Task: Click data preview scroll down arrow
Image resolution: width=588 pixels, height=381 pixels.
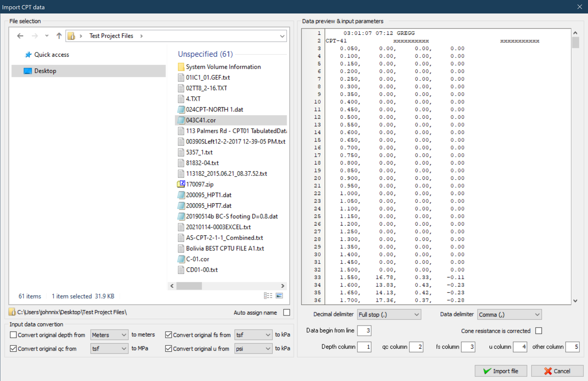Action: [575, 301]
